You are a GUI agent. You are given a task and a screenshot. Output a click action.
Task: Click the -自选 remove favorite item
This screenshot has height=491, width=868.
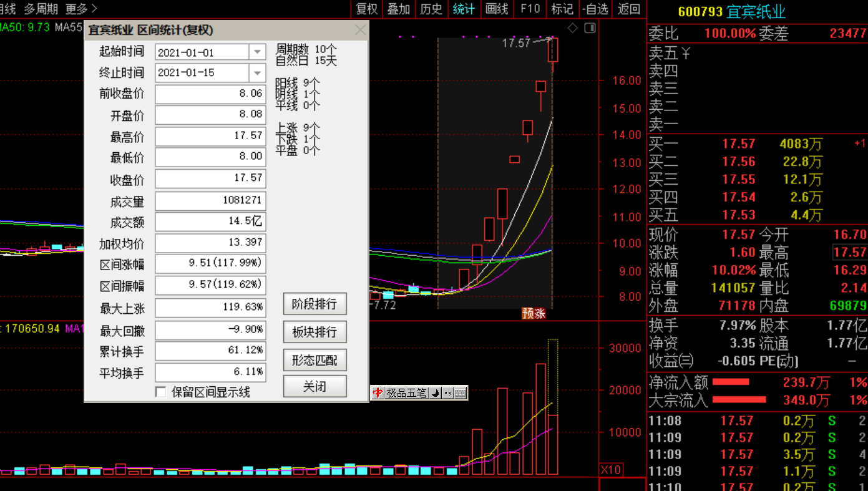(595, 9)
